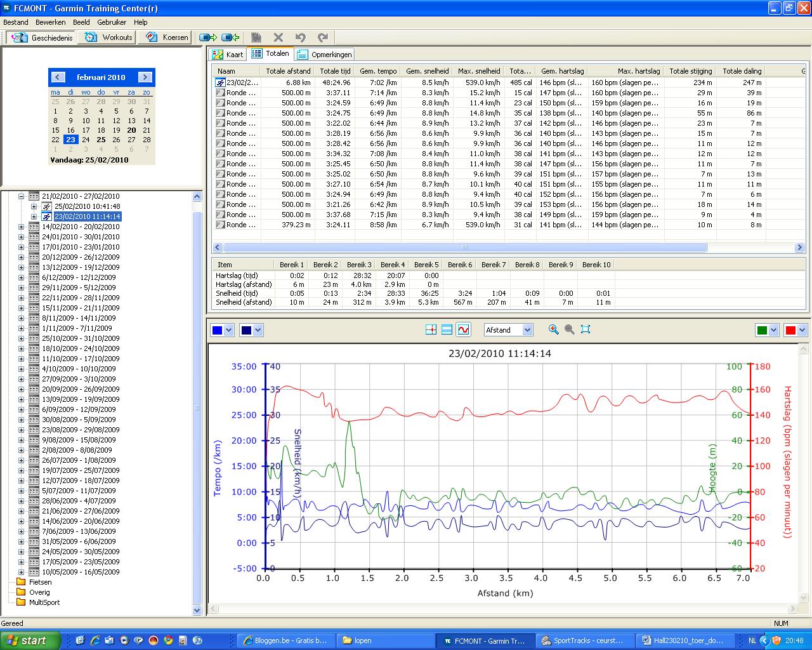This screenshot has height=650, width=812.
Task: Click the Fietsen folder icon
Action: [x=21, y=582]
